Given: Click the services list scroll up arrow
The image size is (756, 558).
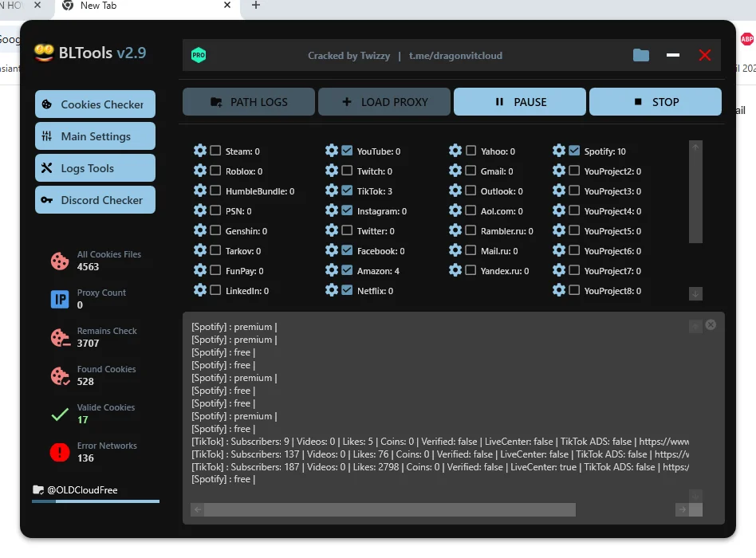Looking at the screenshot, I should coord(695,147).
